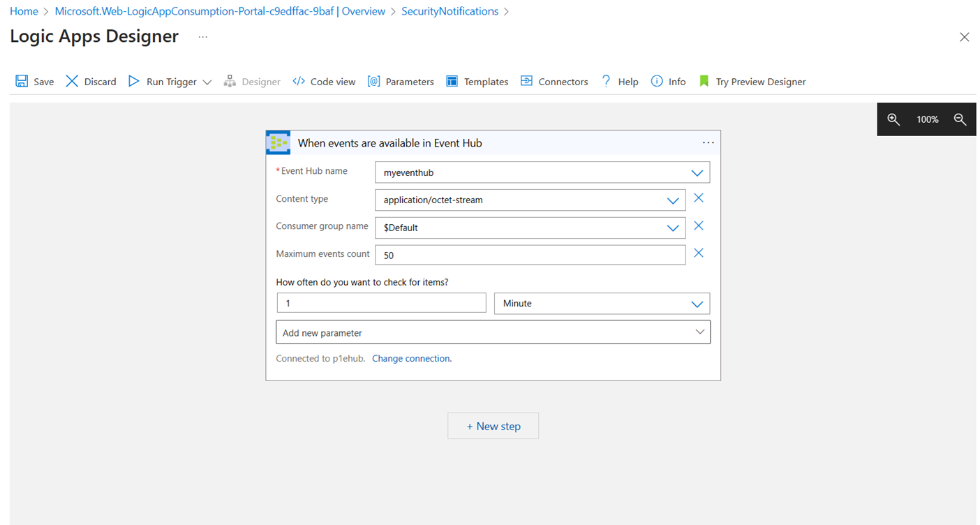Open the Minute frequency dropdown

coord(696,304)
